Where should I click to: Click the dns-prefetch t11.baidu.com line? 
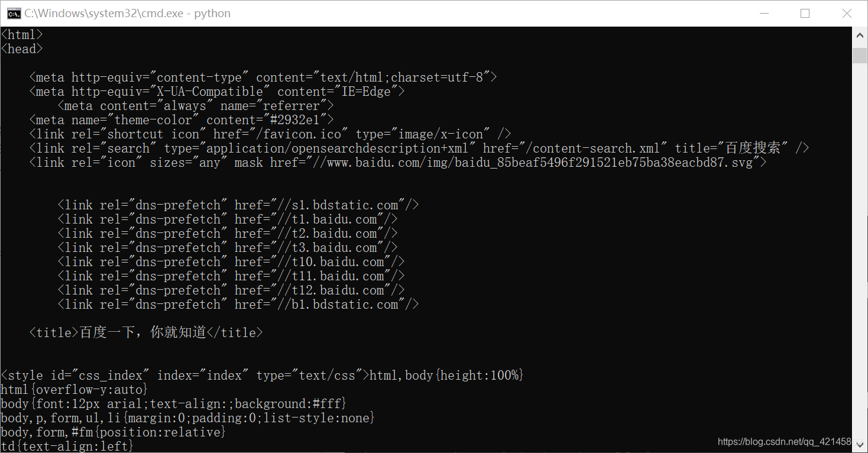coord(231,276)
